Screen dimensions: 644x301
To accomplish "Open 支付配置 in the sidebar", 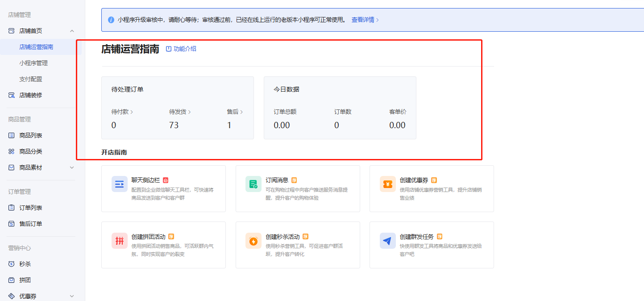I will click(31, 79).
